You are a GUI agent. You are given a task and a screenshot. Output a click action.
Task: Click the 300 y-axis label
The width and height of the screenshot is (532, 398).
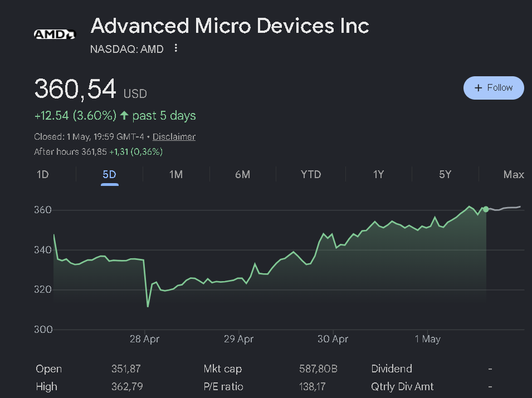(x=43, y=329)
